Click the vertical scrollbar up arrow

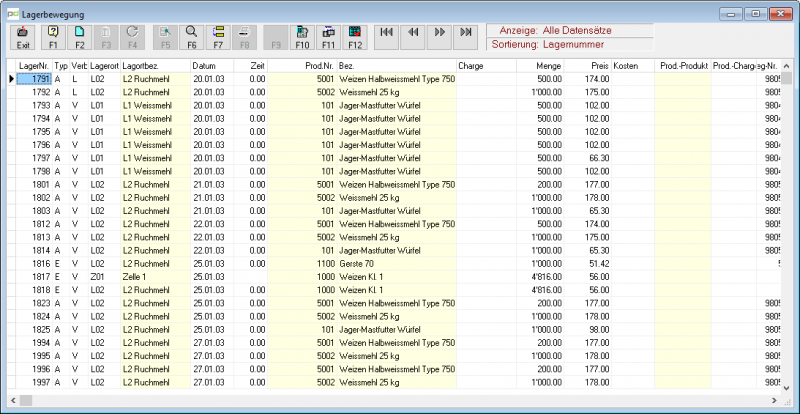(x=787, y=66)
